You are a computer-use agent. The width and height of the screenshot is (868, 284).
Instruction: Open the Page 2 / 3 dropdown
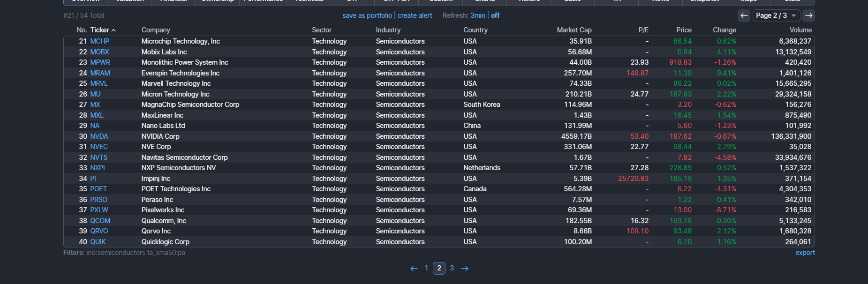click(776, 15)
